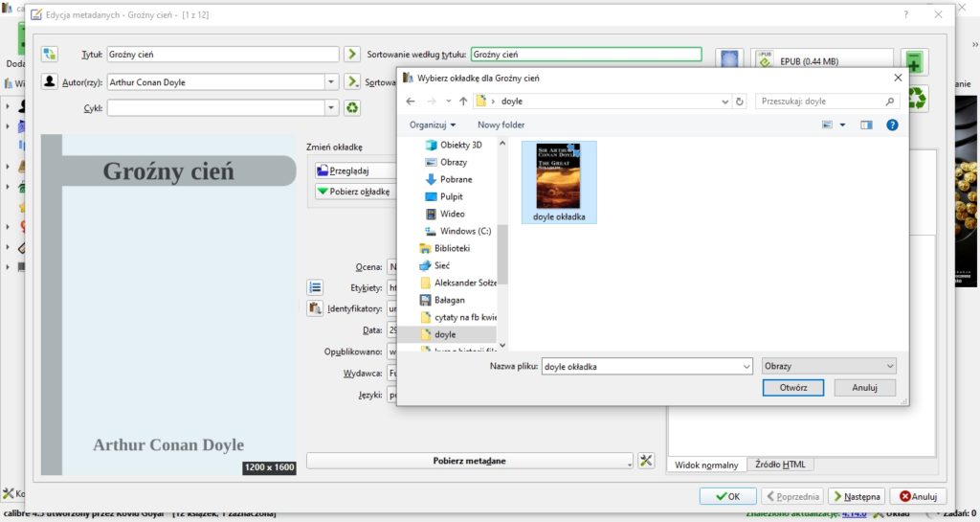
Task: Click the help icon in file dialog
Action: pyautogui.click(x=892, y=125)
